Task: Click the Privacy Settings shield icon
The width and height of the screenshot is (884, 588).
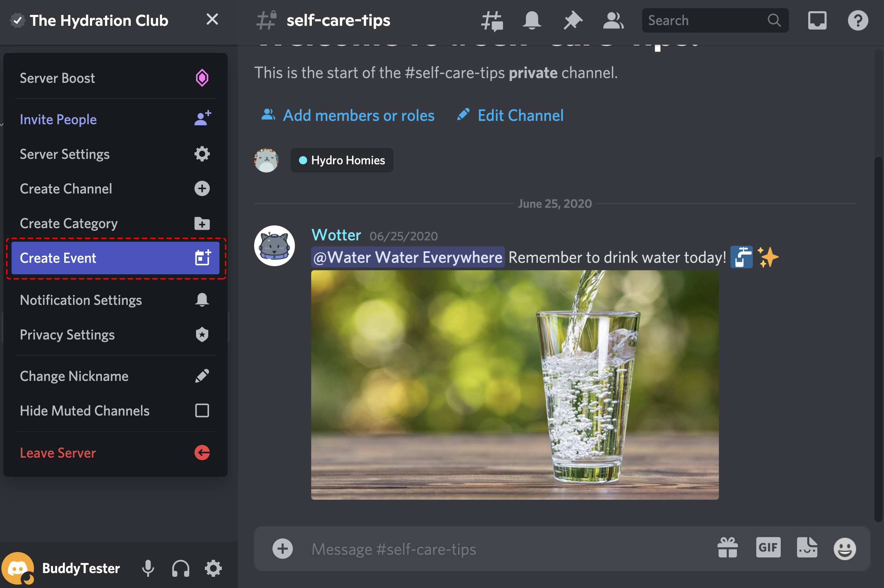Action: (201, 335)
